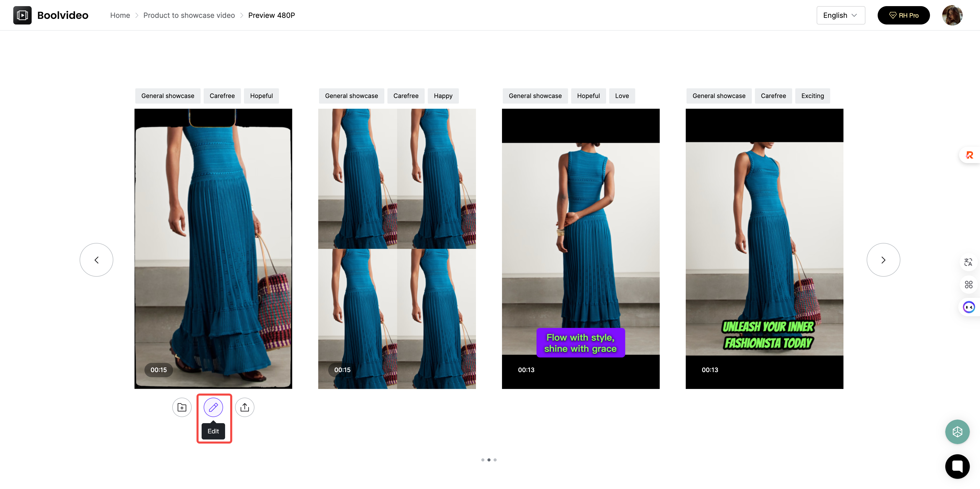Open the translate tool icon
The width and height of the screenshot is (980, 489).
(x=969, y=262)
